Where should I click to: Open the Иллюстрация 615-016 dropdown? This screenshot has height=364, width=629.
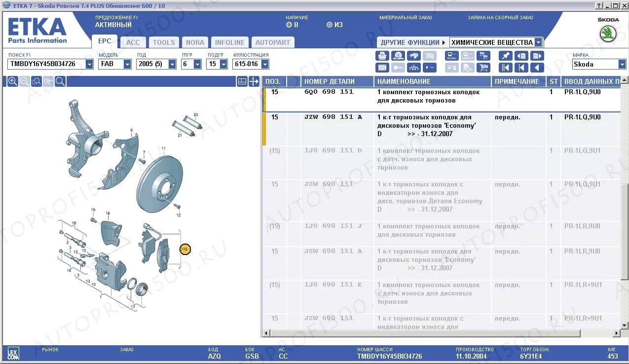point(265,64)
